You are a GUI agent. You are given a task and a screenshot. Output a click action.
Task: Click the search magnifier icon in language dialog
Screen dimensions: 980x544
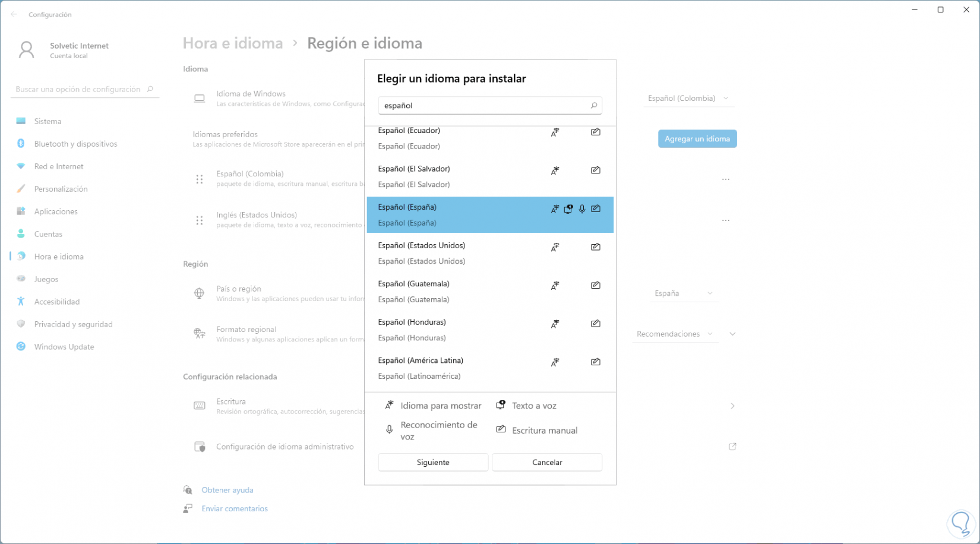(593, 106)
